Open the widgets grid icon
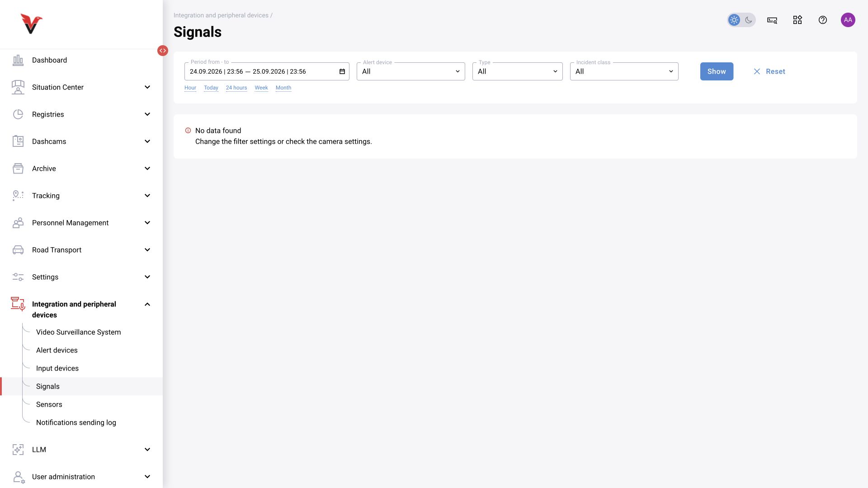 tap(797, 20)
